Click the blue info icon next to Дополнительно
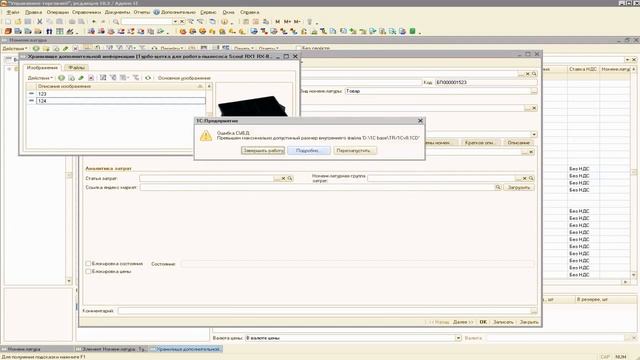Viewport: 640px width, 360px height. coord(156,12)
